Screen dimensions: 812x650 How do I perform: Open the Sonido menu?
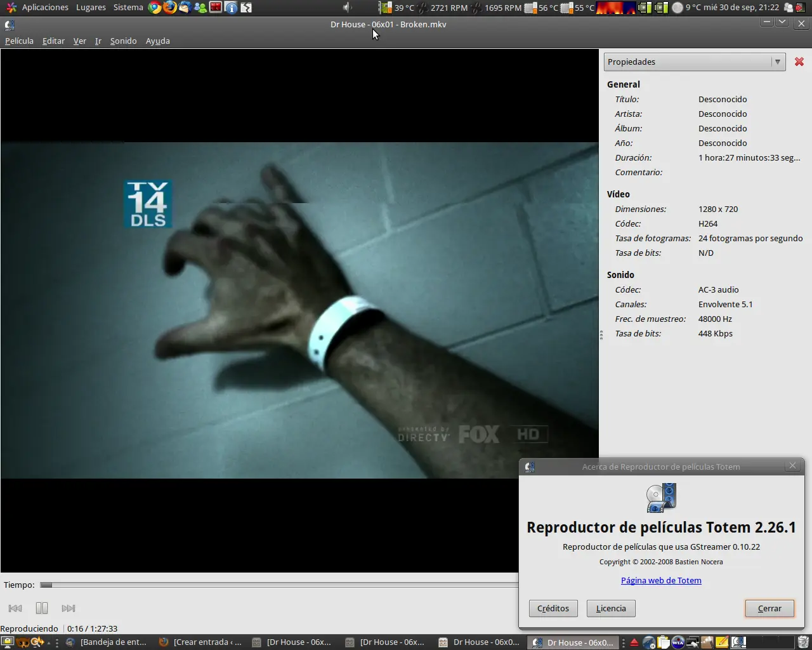click(124, 41)
